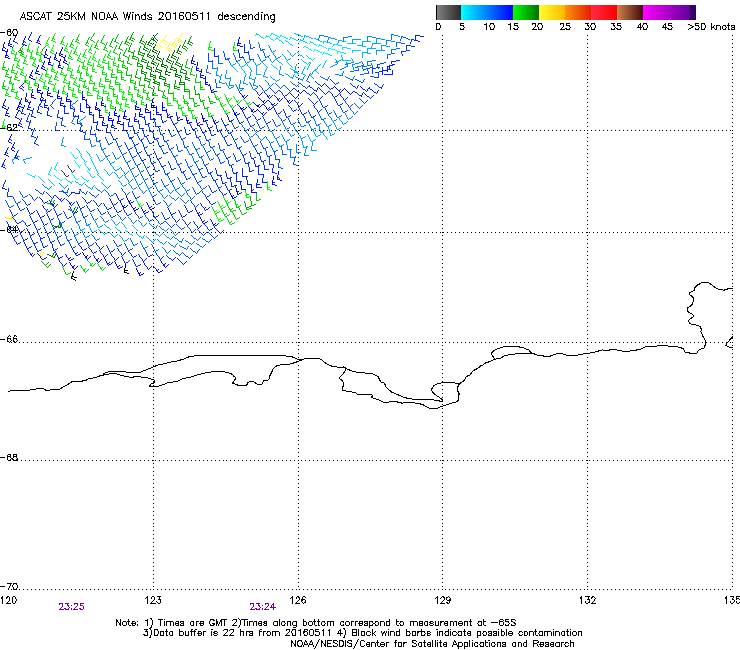Click the note 'Data buffer is 22 hrs'

[x=204, y=633]
